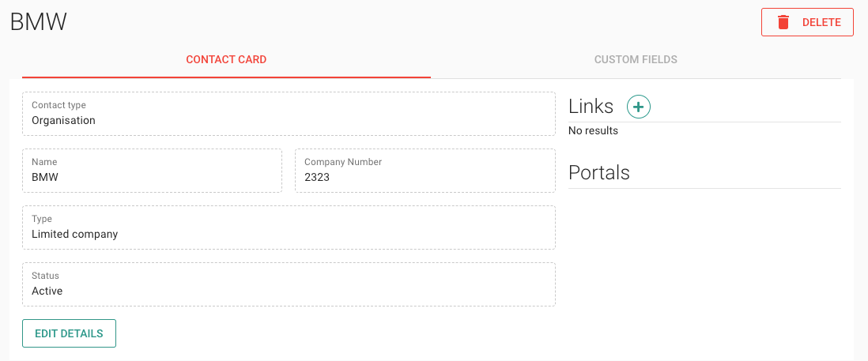868x361 pixels.
Task: Switch to the Contact Card tab
Action: 226,59
